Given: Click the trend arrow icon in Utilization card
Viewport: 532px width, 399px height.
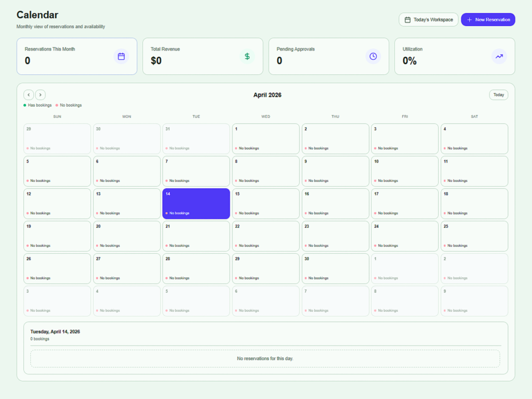Looking at the screenshot, I should click(x=499, y=56).
